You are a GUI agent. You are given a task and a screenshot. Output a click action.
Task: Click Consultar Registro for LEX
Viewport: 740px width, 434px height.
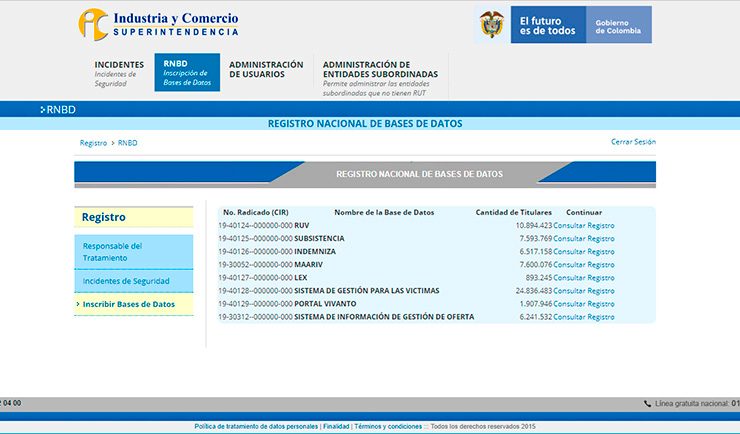tap(584, 278)
